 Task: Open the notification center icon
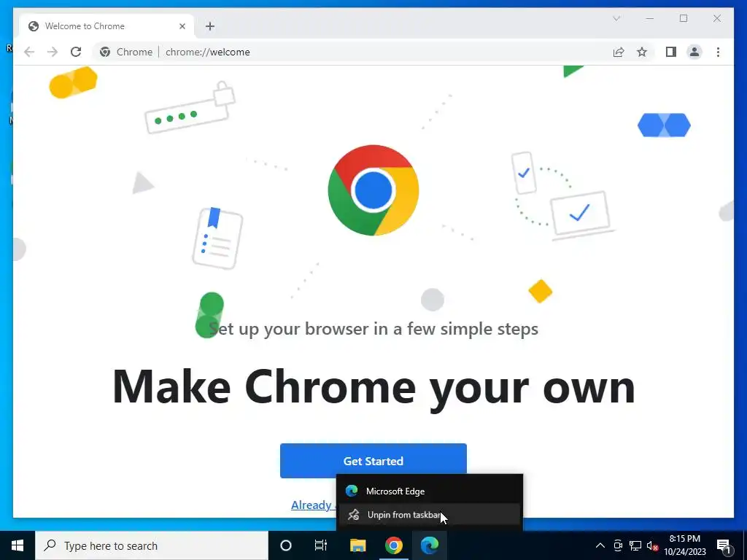coord(724,545)
